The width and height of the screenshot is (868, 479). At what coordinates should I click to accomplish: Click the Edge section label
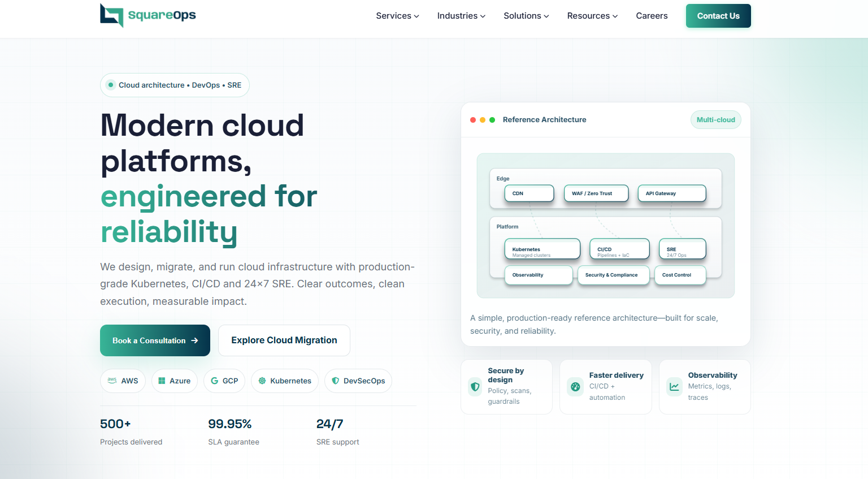click(x=503, y=179)
